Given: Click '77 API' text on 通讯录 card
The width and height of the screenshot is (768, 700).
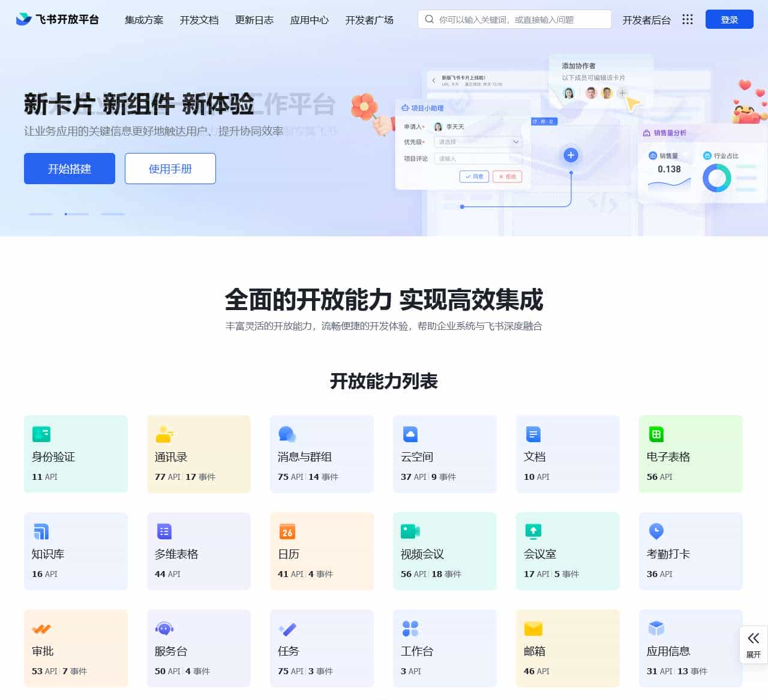Looking at the screenshot, I should [x=167, y=477].
